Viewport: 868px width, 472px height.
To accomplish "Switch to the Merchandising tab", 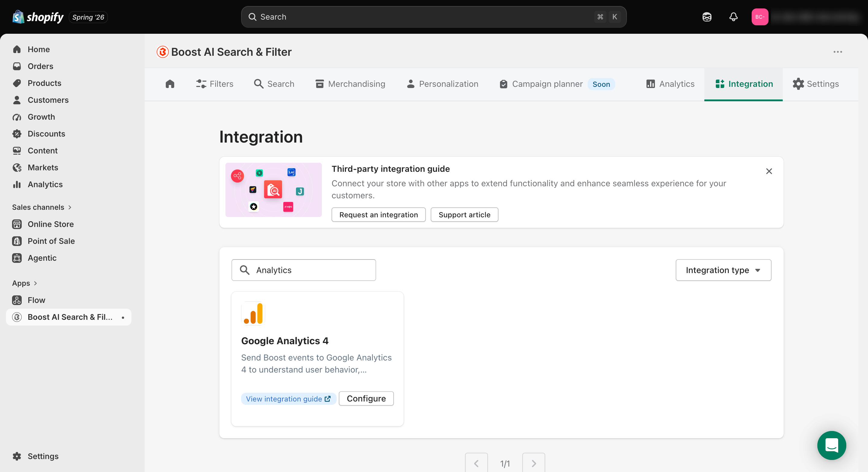I will (x=351, y=84).
